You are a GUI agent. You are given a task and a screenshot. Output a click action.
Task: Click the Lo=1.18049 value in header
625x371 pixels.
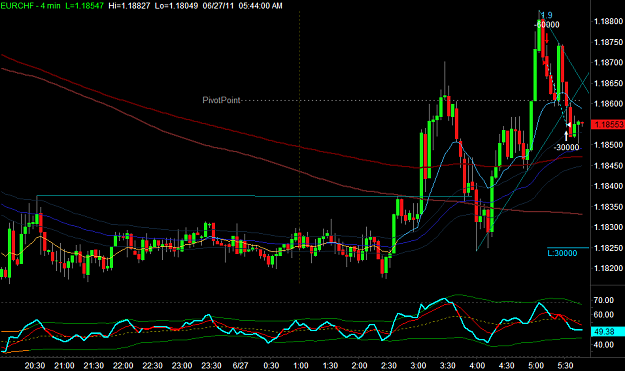click(176, 6)
